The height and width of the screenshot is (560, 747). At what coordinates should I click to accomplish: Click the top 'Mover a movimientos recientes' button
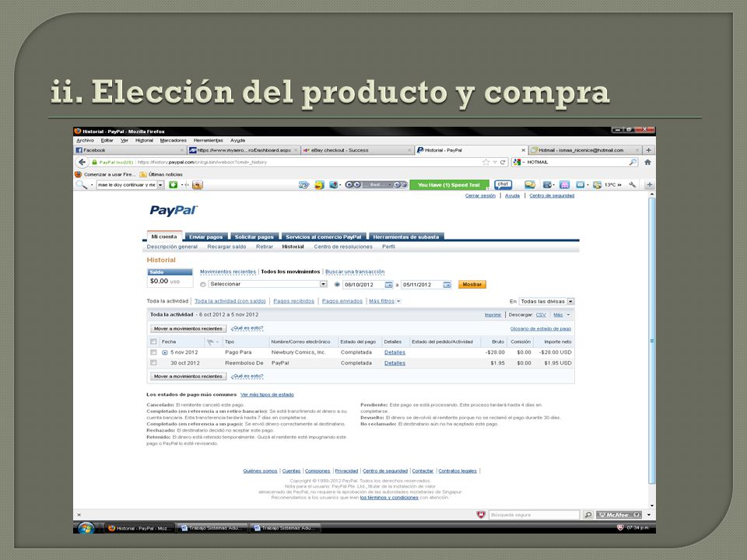pos(188,328)
